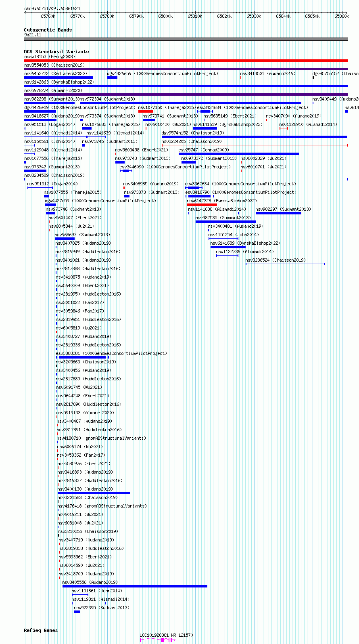This screenshot has width=359, height=644.
Task: Click nsv3400481 (Audano2019) label
Action: click(x=236, y=226)
